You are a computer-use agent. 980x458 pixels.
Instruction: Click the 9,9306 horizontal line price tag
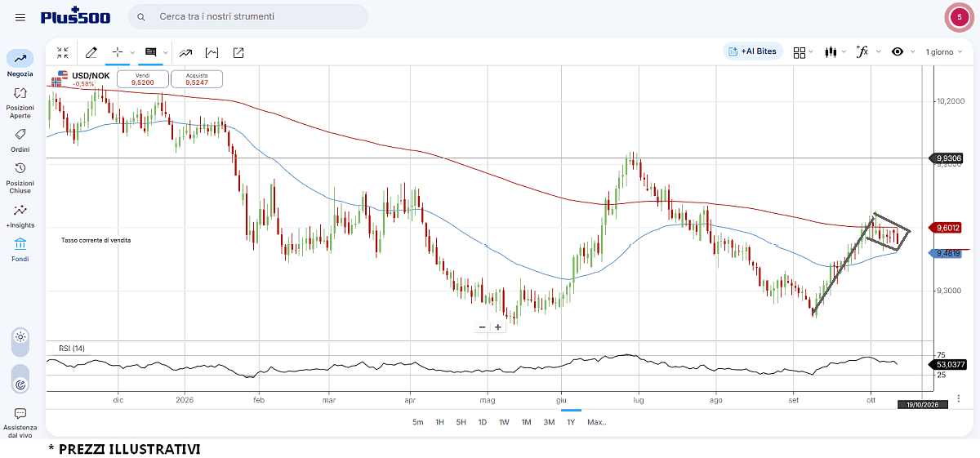coord(947,158)
